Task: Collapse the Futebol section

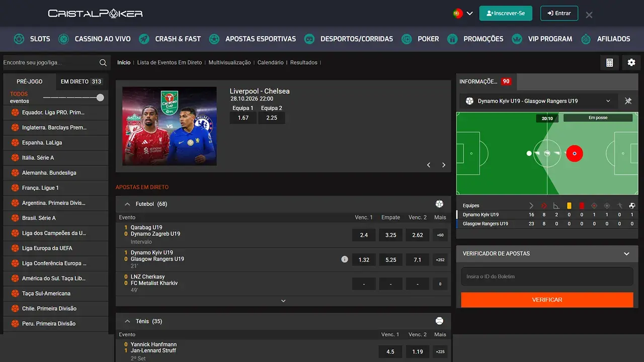Action: 126,204
